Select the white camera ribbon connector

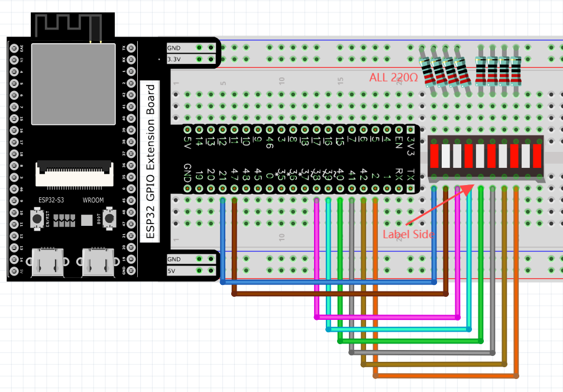coord(75,174)
